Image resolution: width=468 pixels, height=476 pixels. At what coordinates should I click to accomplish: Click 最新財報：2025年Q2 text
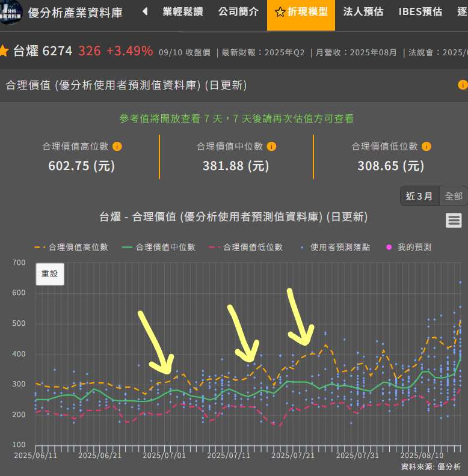pos(263,52)
